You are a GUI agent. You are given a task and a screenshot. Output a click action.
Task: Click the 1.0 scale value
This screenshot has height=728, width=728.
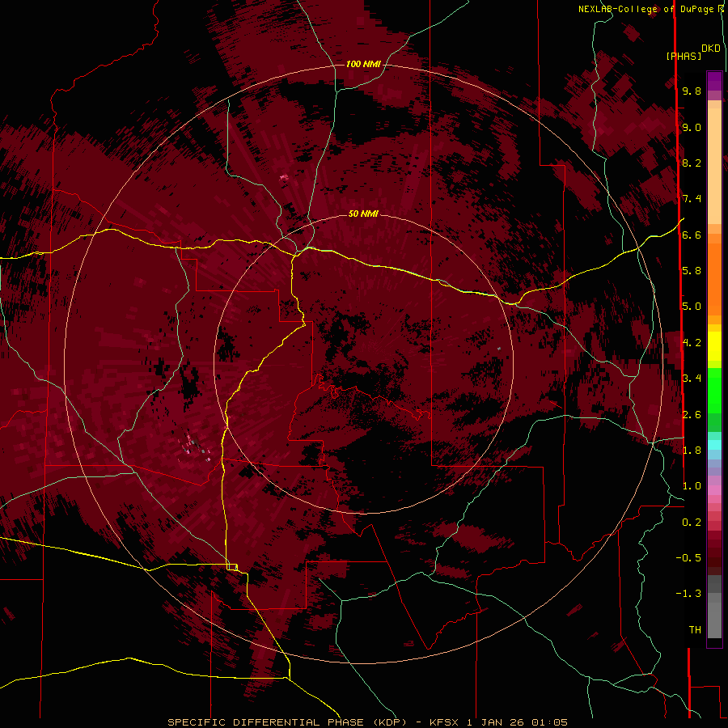coord(692,486)
